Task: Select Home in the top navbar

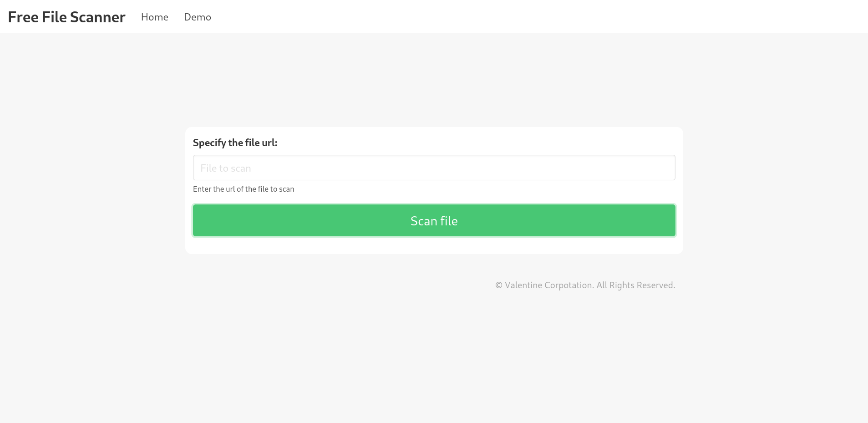Action: coord(155,17)
